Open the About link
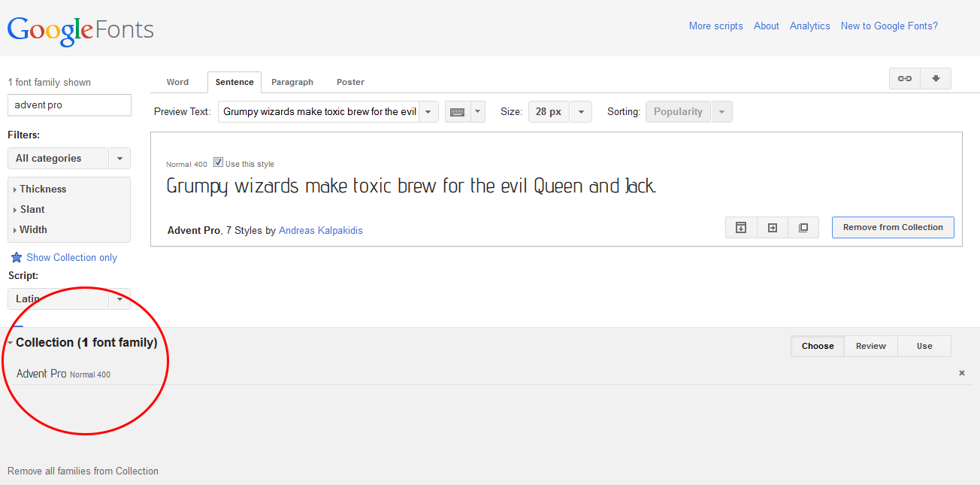980x485 pixels. click(767, 26)
